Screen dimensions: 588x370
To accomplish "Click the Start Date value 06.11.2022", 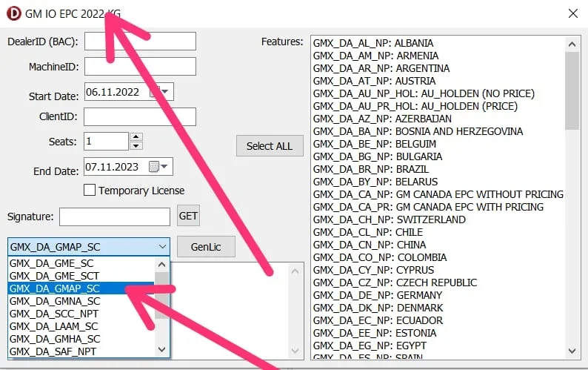I will [x=113, y=92].
